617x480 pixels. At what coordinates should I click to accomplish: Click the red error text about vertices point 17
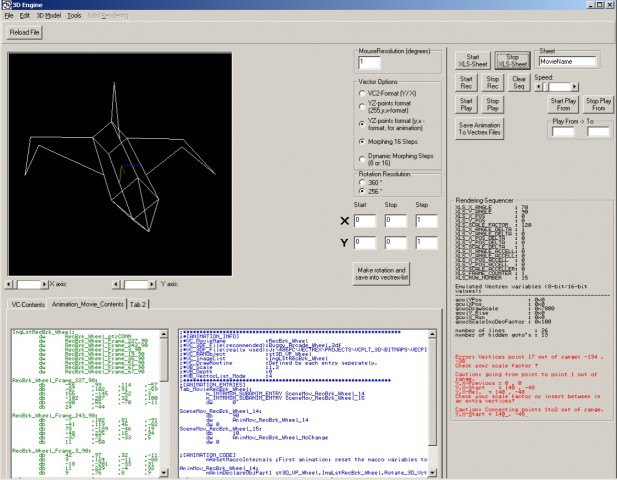coord(529,361)
